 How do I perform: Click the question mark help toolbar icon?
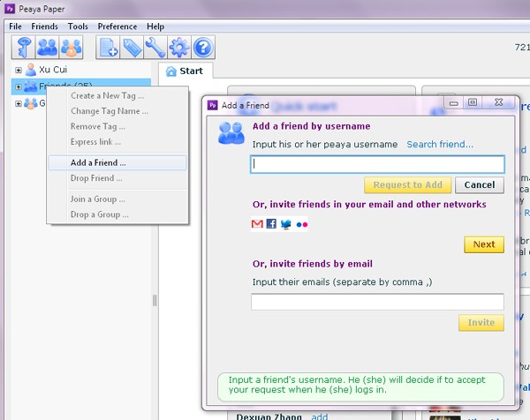[x=203, y=48]
